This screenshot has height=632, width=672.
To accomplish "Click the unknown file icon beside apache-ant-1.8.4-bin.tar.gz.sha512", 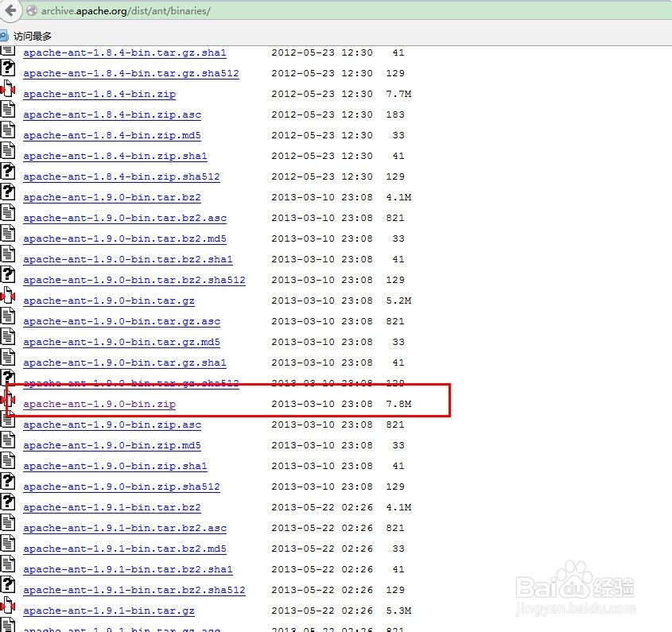I will [x=8, y=68].
